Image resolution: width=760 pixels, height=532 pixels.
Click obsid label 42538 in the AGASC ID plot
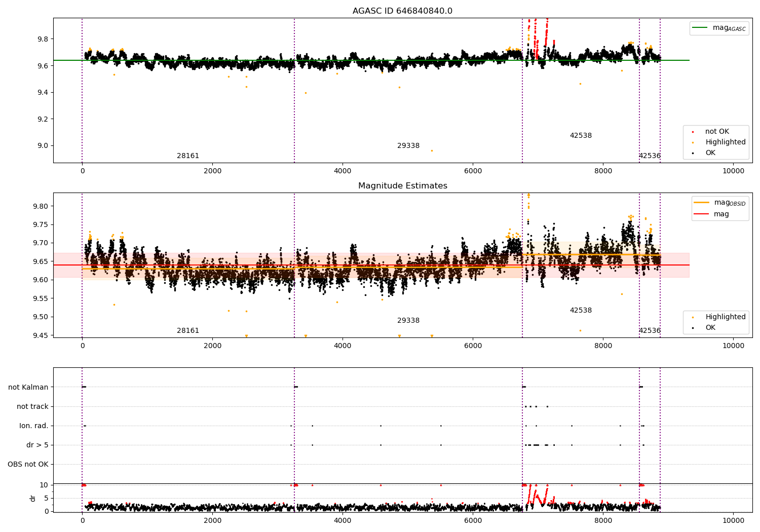[581, 136]
